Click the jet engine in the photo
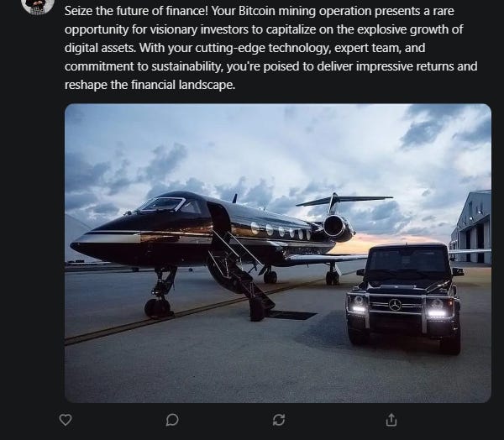504x440 pixels. point(339,228)
